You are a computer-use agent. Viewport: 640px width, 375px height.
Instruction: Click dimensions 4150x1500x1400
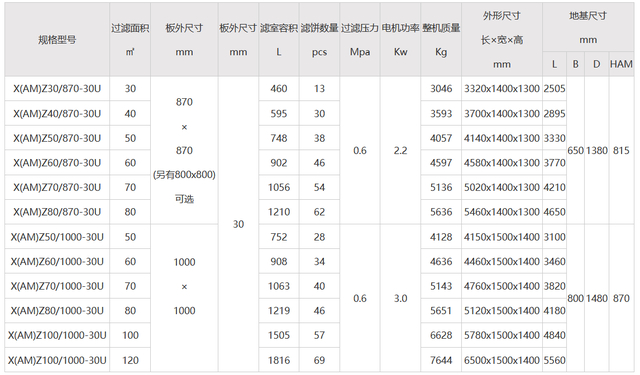point(502,237)
